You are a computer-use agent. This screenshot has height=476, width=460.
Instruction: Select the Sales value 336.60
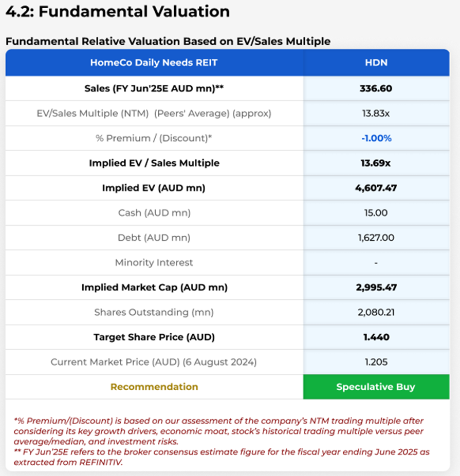pos(376,88)
